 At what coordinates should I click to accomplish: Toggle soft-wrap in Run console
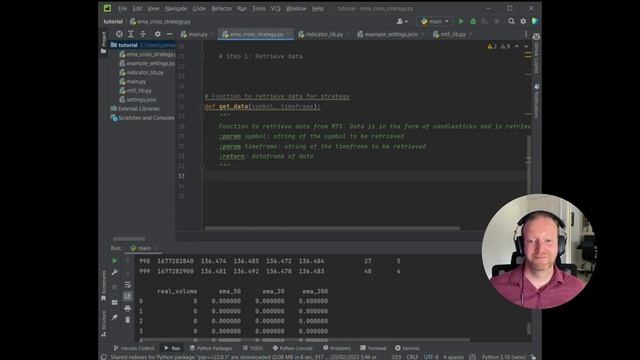tap(128, 284)
